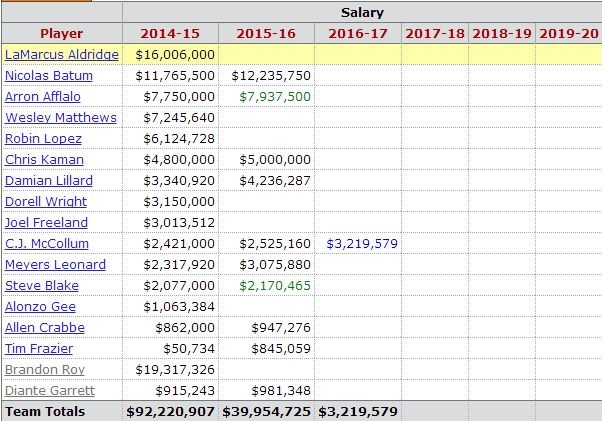Open greyed Diante Garrett link
This screenshot has height=421, width=602.
pos(50,391)
